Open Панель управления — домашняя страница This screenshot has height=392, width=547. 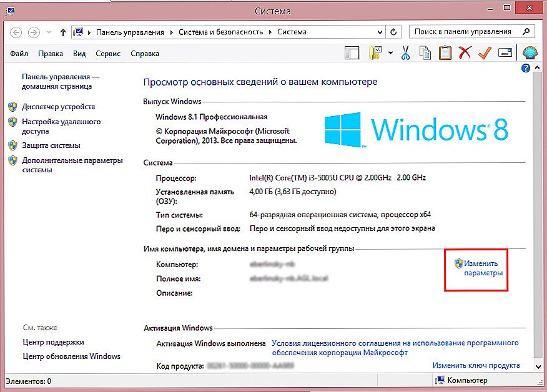point(61,82)
